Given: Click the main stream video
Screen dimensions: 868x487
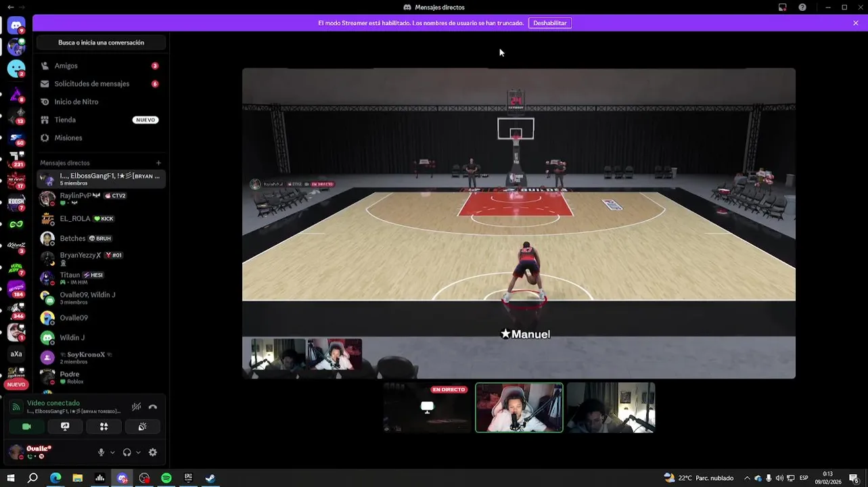Looking at the screenshot, I should (519, 223).
